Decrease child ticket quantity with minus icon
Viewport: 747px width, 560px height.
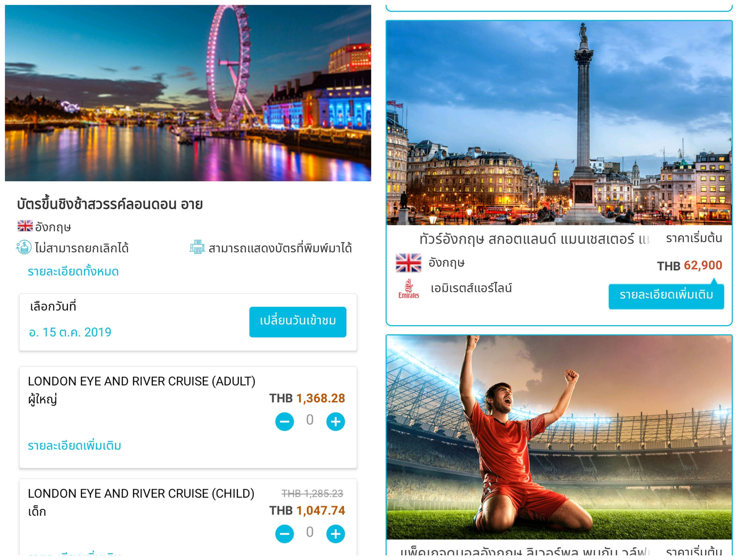pos(285,534)
